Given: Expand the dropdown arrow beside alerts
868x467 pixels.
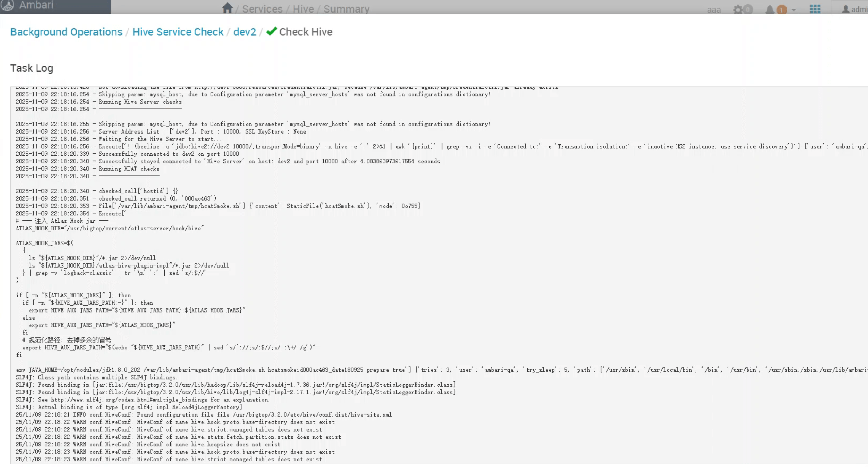Looking at the screenshot, I should (794, 10).
